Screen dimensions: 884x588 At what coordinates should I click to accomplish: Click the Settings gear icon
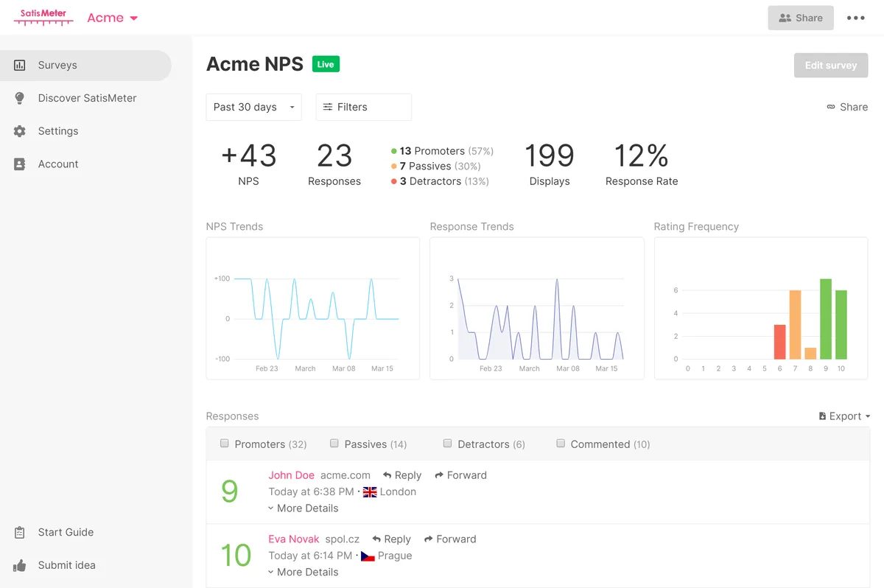(x=20, y=131)
